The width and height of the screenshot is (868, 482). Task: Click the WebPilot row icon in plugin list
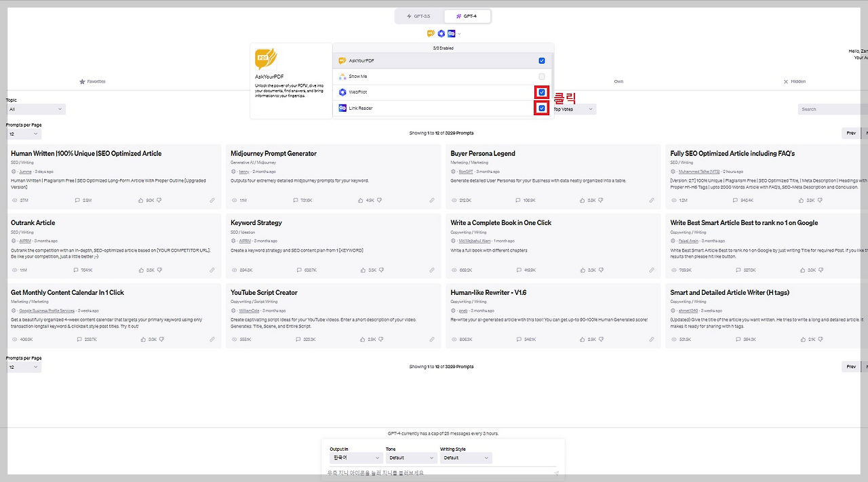click(342, 92)
